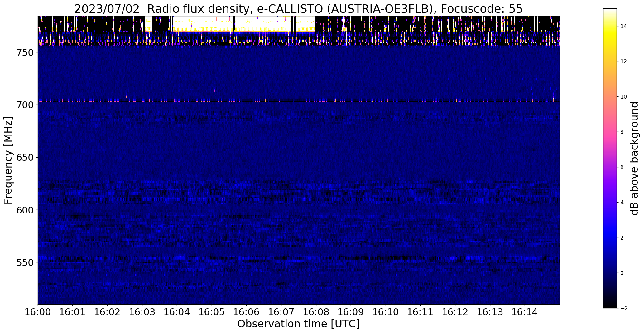Click the 600 frequency tick label
This screenshot has height=333, width=644.
25,210
